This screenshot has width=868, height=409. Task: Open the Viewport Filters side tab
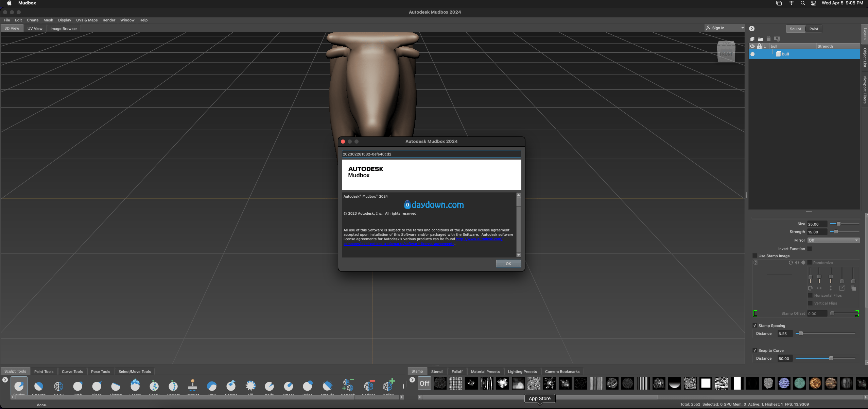coord(865,89)
